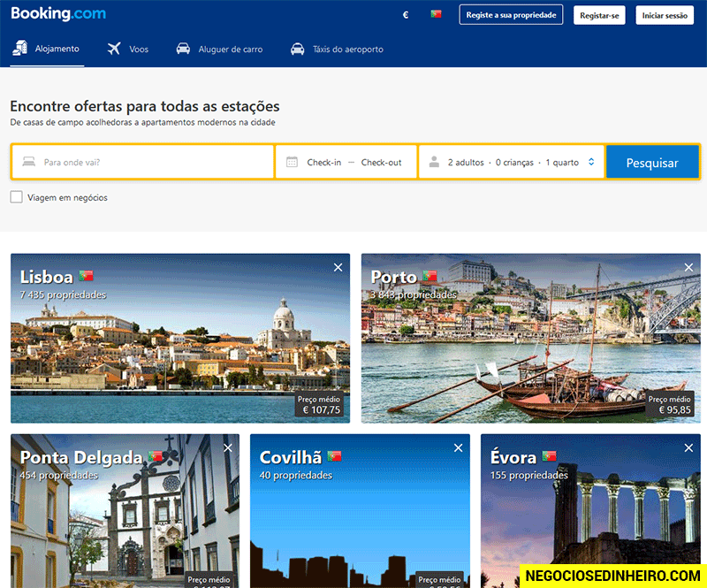707x588 pixels.
Task: Close the Lisboa card
Action: (338, 268)
